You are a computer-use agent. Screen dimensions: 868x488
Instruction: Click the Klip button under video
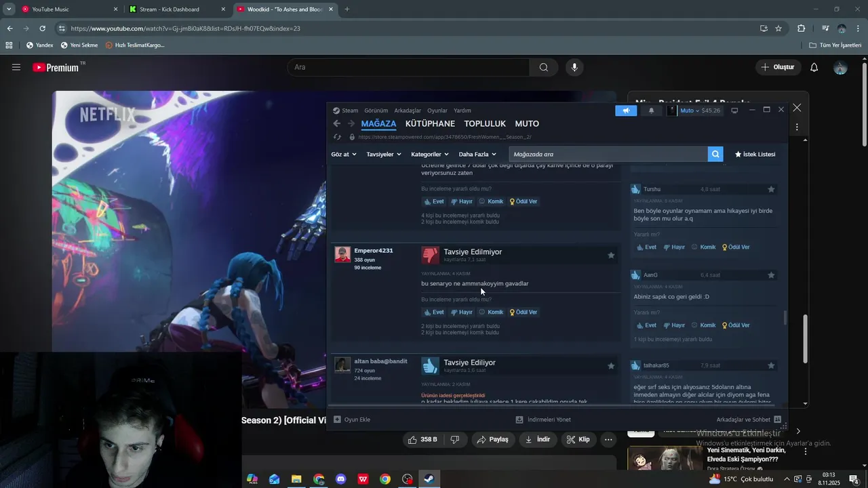pos(578,439)
